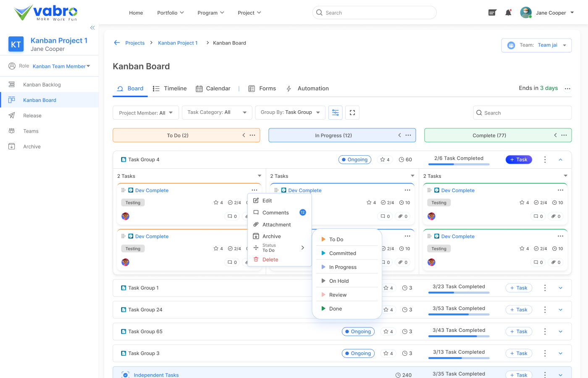Select Committed in the status submenu
The width and height of the screenshot is (588, 378).
click(x=342, y=253)
